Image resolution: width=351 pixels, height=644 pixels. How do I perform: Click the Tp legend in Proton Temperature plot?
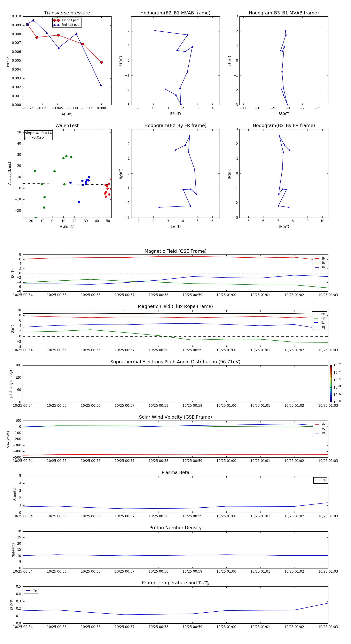[x=31, y=591]
